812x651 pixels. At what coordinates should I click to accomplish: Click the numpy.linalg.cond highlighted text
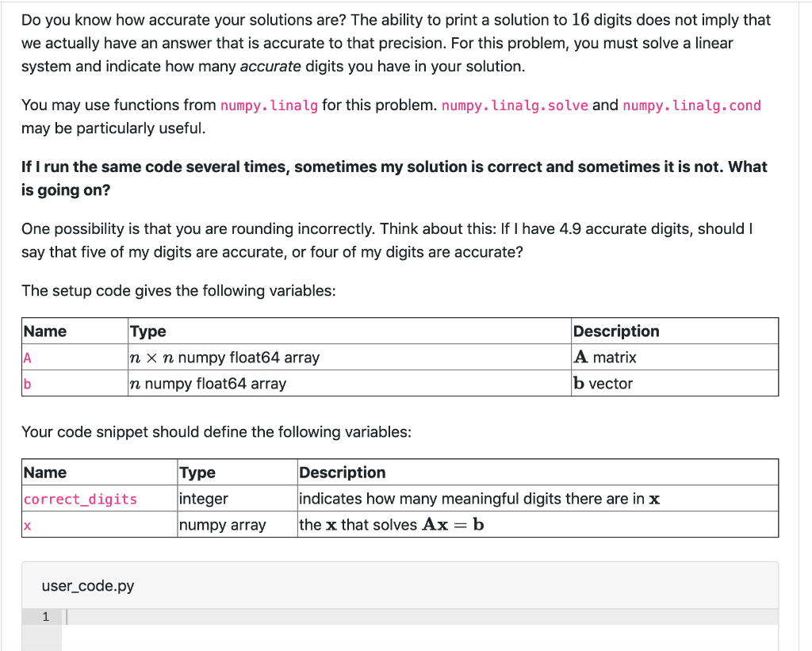point(690,105)
